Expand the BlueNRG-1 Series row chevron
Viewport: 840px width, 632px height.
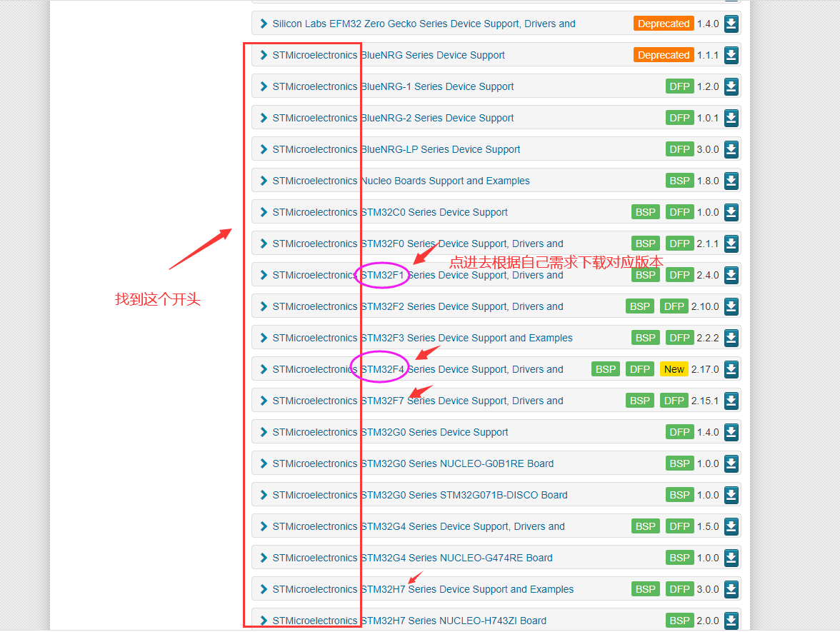click(264, 86)
